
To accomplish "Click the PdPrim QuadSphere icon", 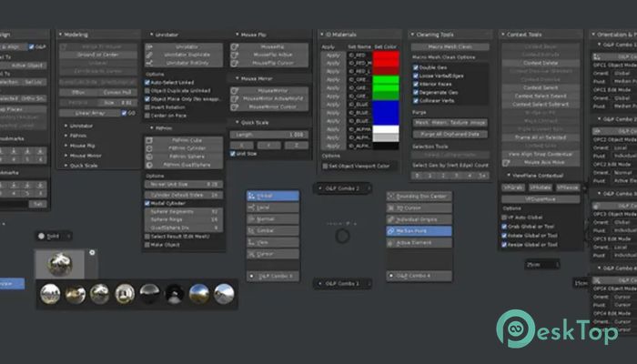I will click(149, 165).
